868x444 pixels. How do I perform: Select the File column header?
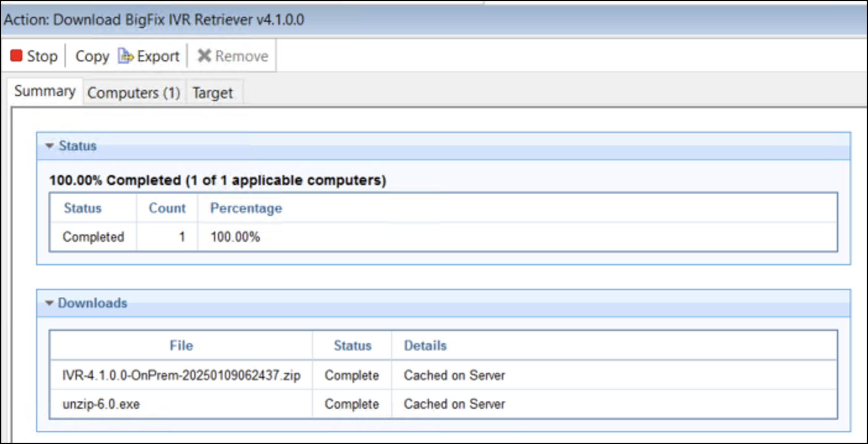pyautogui.click(x=181, y=346)
